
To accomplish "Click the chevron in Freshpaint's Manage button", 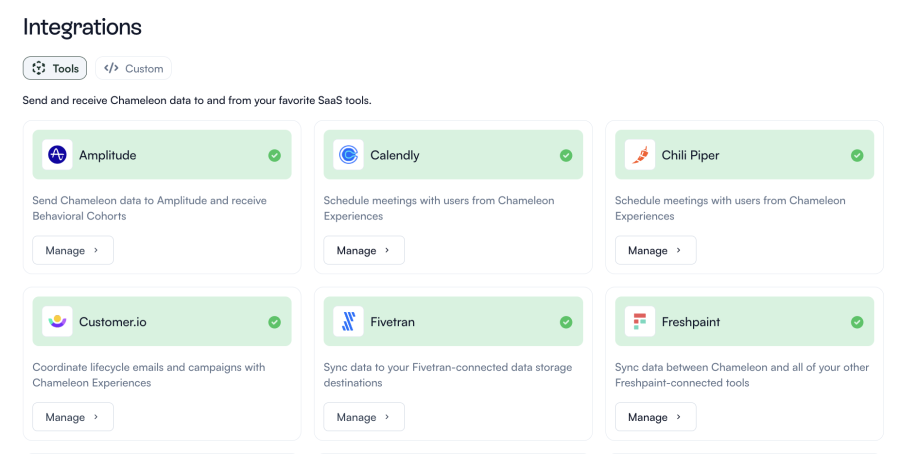I will (x=678, y=417).
